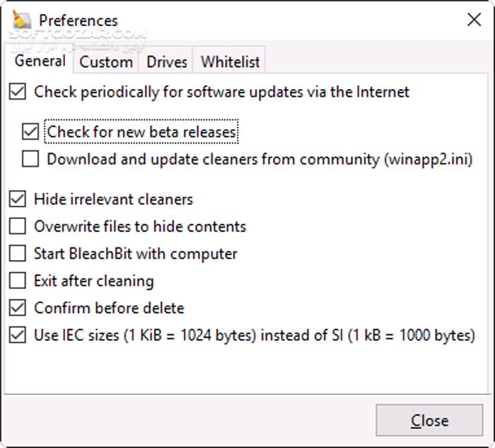Untick the Confirm before delete checkbox
Screen dimensions: 495x448
coord(18,308)
